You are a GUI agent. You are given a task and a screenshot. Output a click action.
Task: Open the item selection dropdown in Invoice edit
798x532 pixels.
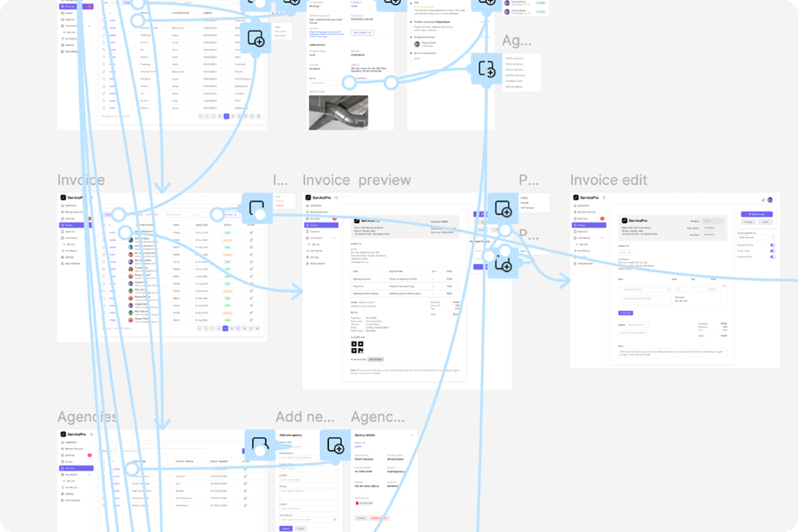click(645, 289)
